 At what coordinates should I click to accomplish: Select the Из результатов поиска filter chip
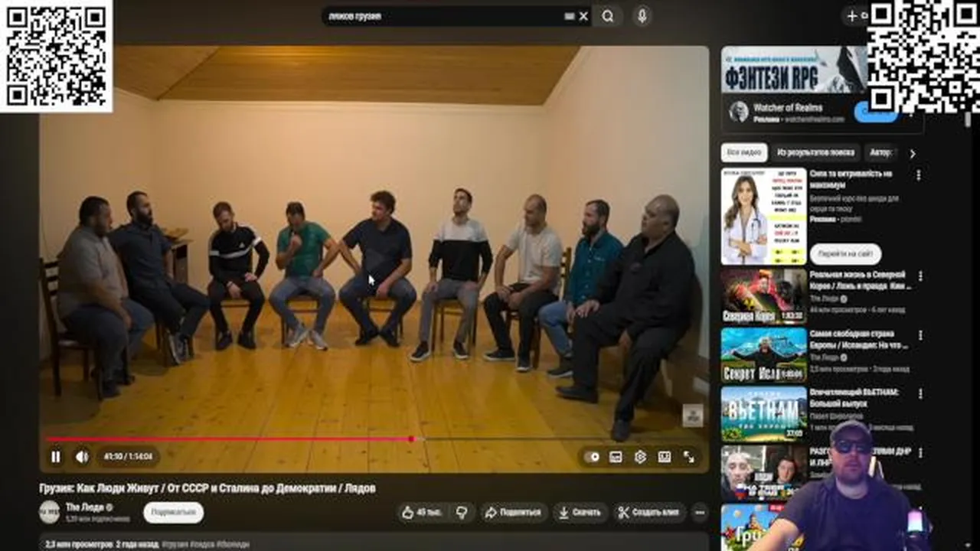815,153
